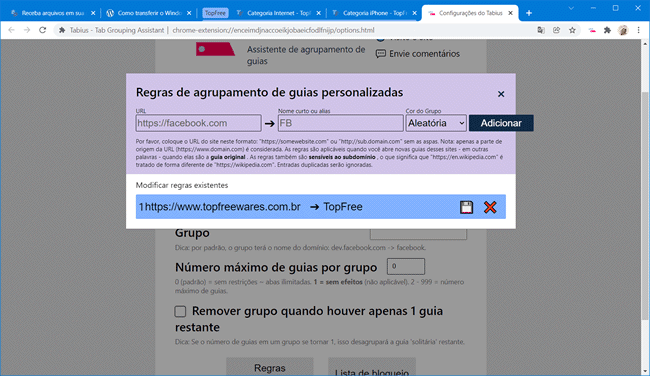
Task: Click the topfreewares.com.br rule URL text
Action: pyautogui.click(x=223, y=207)
